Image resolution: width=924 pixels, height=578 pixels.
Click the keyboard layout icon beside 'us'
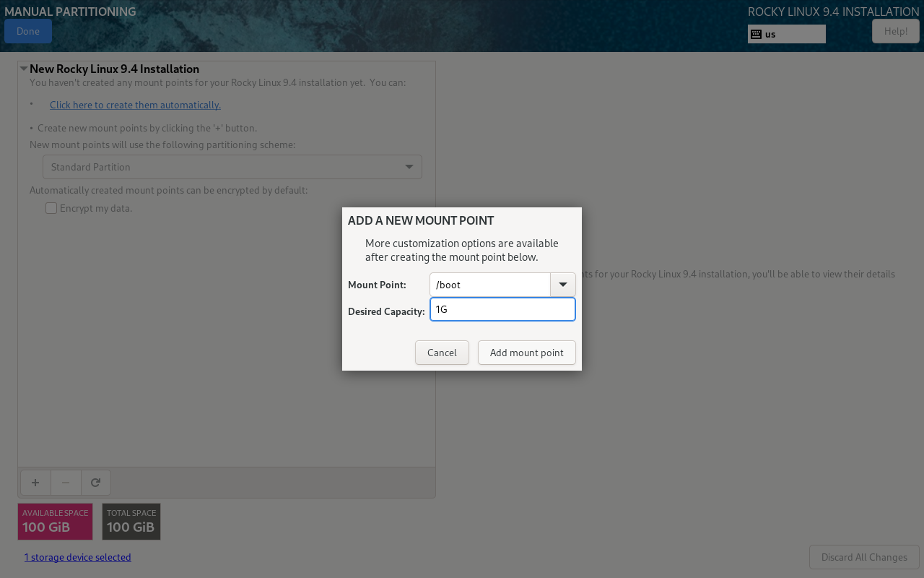(x=756, y=34)
